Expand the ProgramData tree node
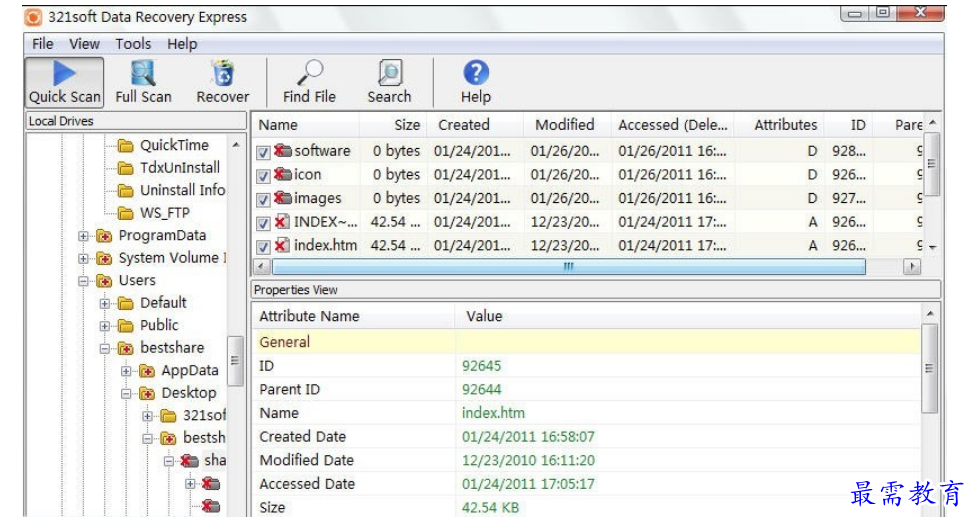 click(x=83, y=236)
